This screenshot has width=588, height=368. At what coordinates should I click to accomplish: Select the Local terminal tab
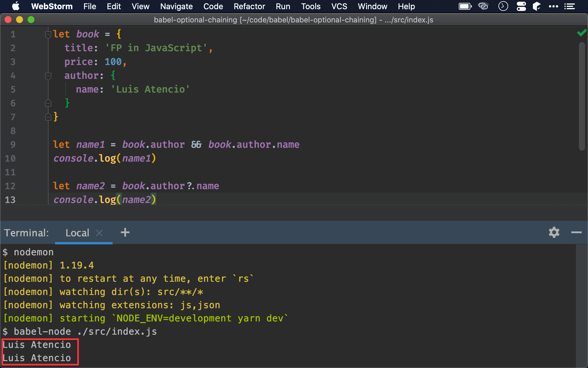77,233
